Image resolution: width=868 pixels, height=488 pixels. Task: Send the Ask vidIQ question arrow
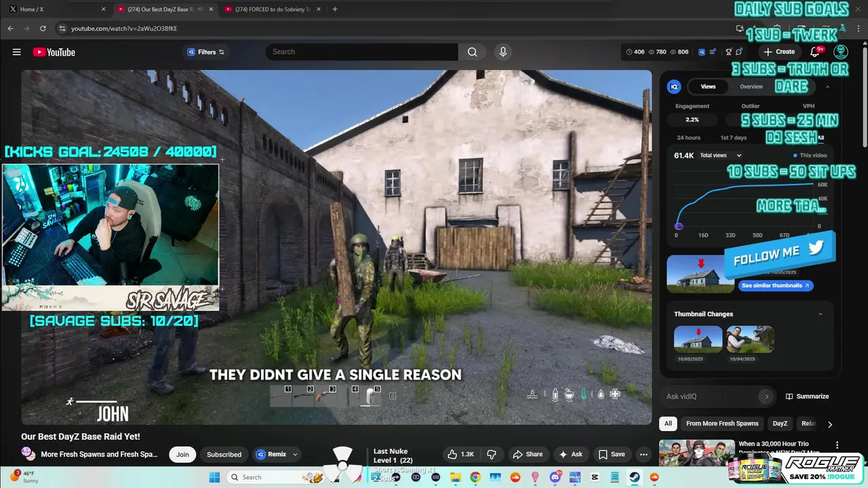click(x=767, y=396)
